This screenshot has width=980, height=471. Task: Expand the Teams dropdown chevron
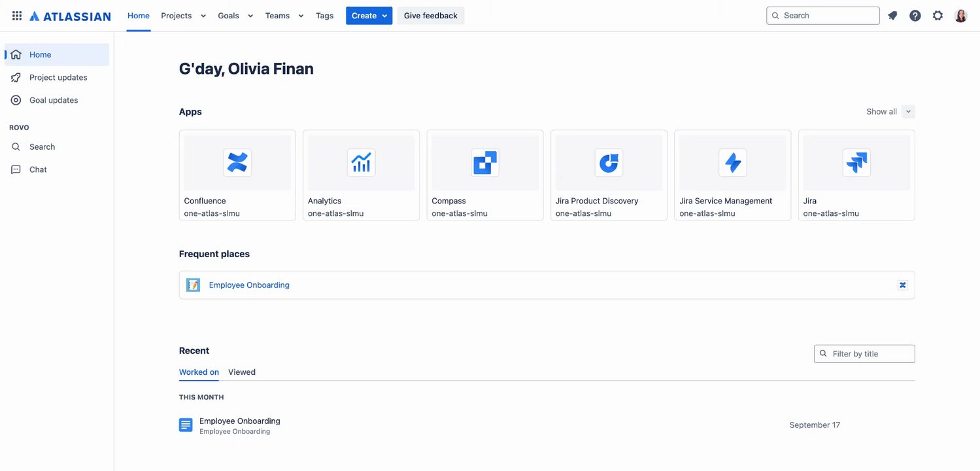click(301, 16)
